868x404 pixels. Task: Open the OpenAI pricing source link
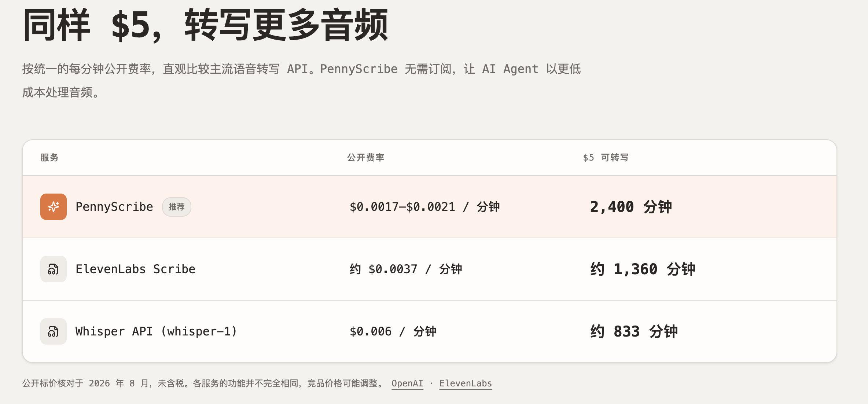[407, 383]
